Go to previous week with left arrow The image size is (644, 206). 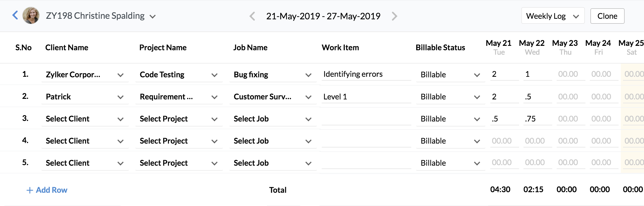pyautogui.click(x=252, y=16)
